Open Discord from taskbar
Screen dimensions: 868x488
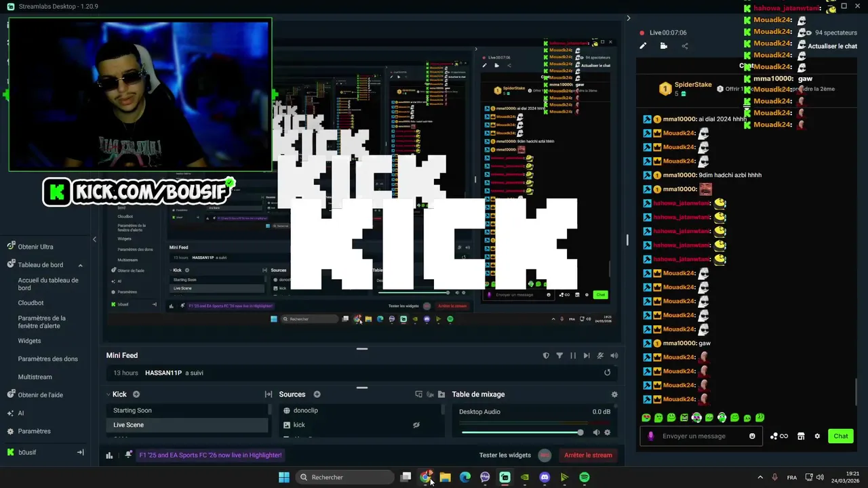pos(545,477)
